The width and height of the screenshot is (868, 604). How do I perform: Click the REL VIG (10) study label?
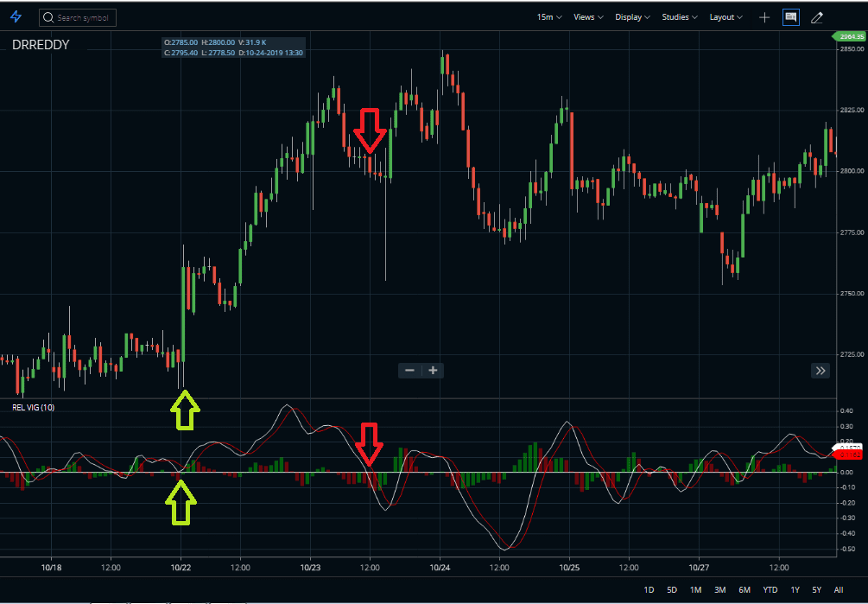33,408
